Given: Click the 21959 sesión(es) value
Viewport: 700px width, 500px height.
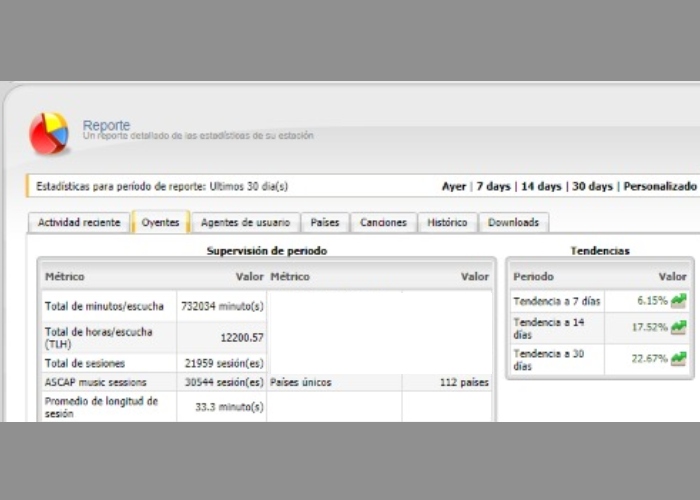Looking at the screenshot, I should tap(224, 363).
